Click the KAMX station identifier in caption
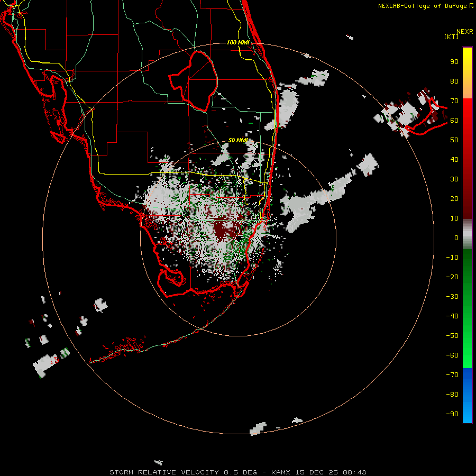476x476 pixels. [x=281, y=472]
